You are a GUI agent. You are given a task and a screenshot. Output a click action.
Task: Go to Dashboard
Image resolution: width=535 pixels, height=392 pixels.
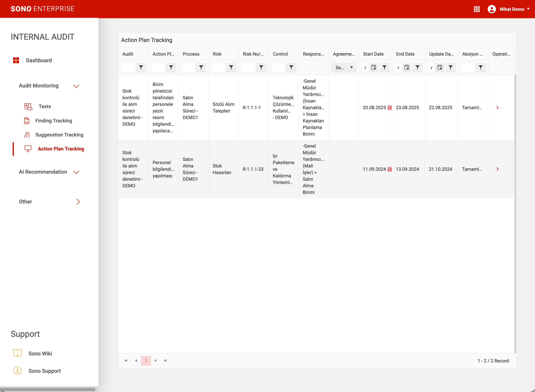pos(39,60)
